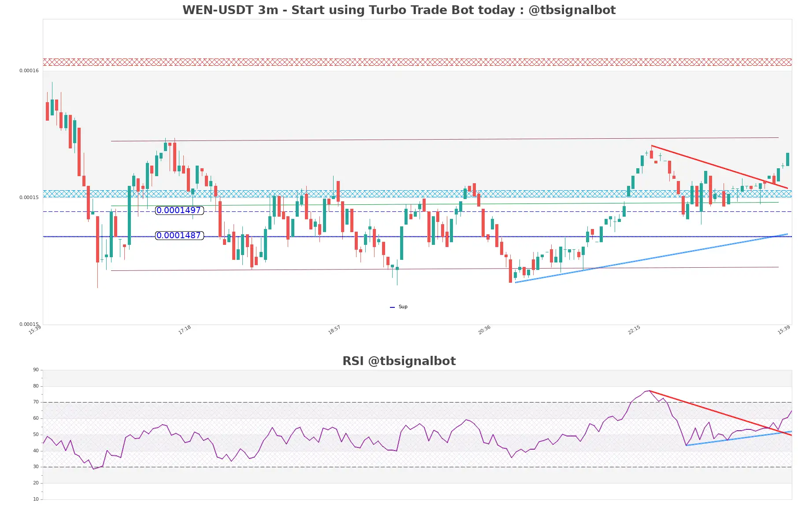Click the red descending trendline on RSI
The width and height of the screenshot is (798, 532).
click(x=720, y=413)
